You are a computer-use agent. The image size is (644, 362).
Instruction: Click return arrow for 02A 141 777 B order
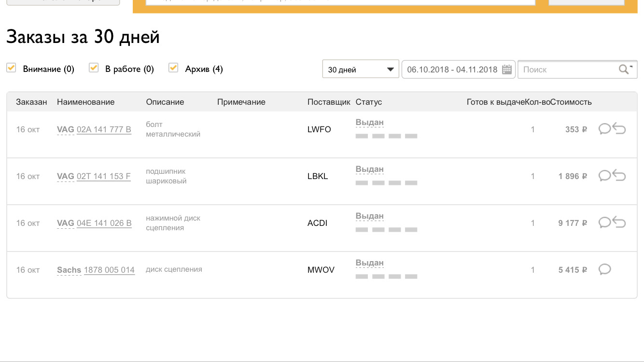pyautogui.click(x=619, y=129)
